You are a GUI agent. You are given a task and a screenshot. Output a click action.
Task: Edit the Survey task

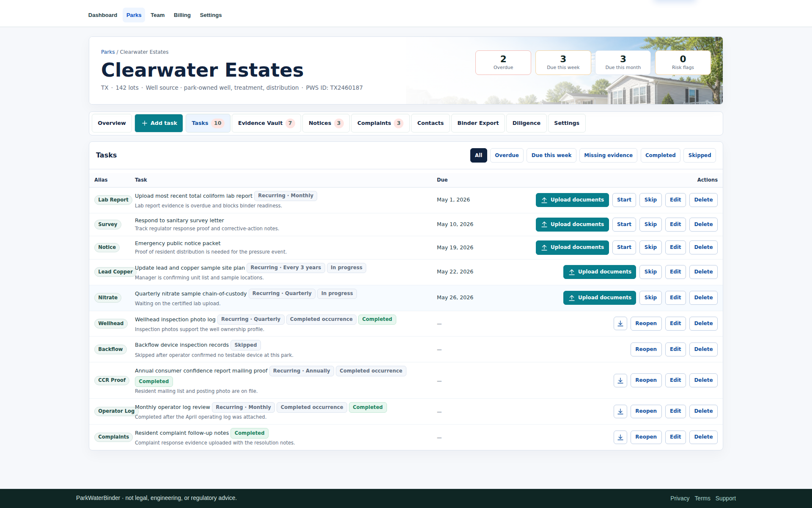pos(675,224)
